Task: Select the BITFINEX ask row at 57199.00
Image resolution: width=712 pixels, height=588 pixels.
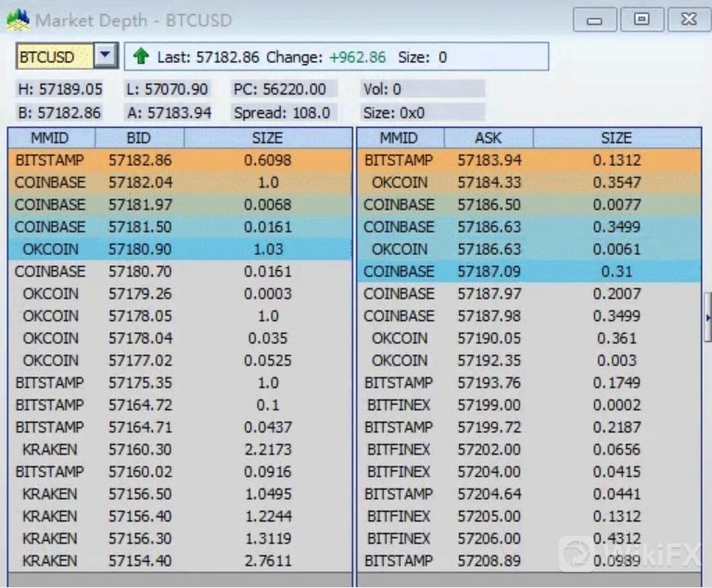Action: click(x=528, y=405)
